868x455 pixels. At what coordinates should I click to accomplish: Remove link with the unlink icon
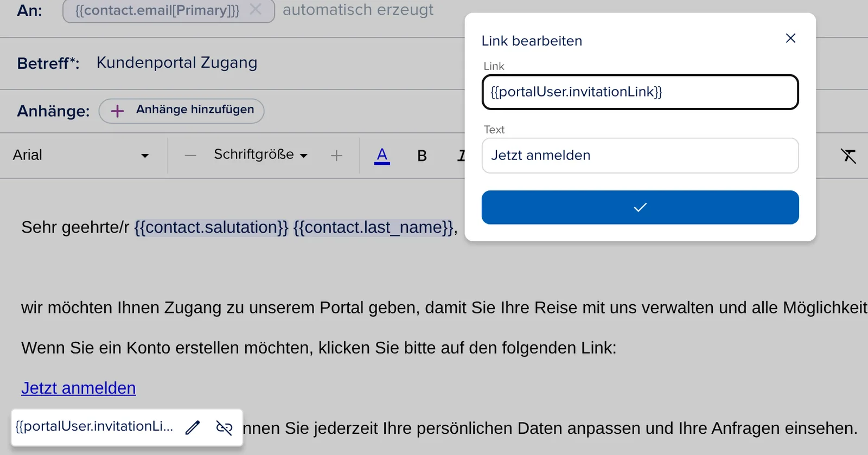pos(224,427)
